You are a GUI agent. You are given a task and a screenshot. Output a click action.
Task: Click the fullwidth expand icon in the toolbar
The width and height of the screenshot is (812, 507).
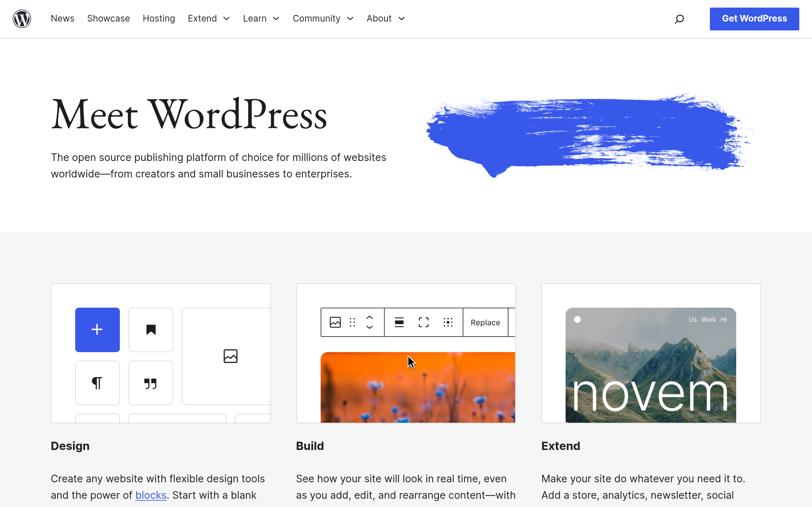click(x=423, y=322)
